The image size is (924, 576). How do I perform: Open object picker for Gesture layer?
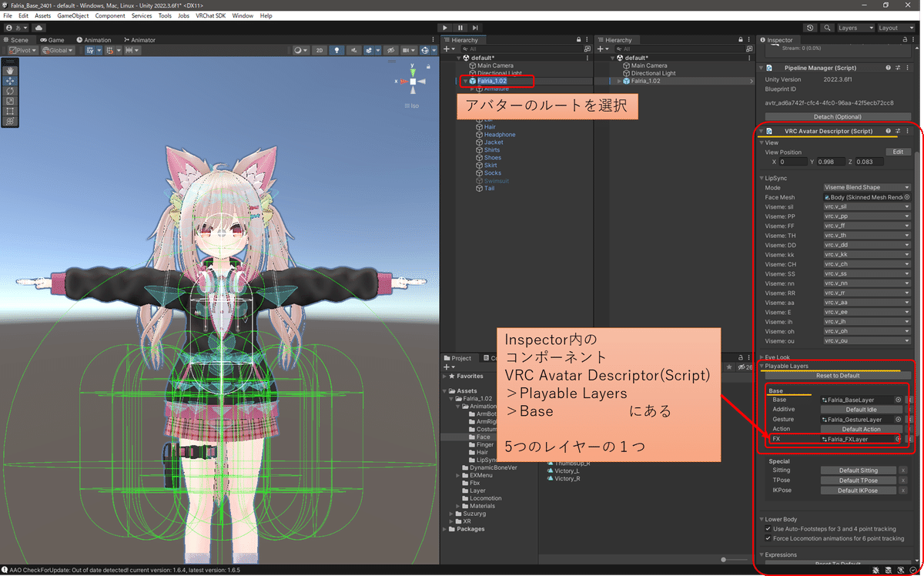[898, 419]
